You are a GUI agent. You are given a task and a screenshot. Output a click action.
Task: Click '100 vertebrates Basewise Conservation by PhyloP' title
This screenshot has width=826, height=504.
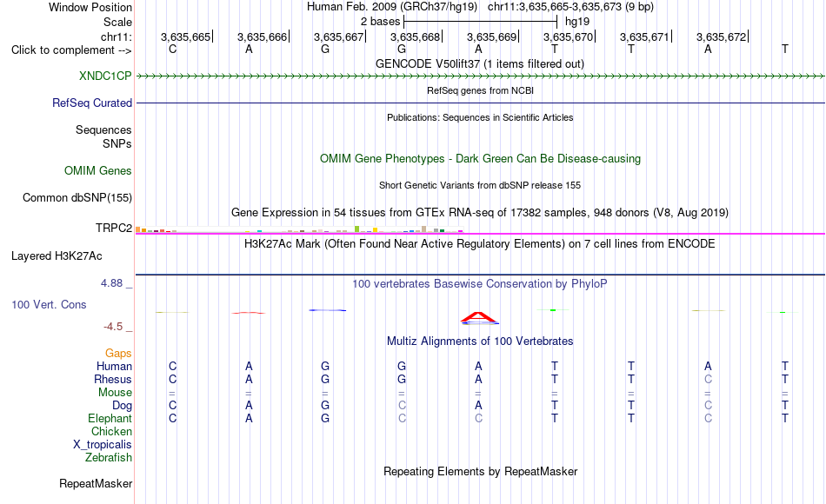point(479,284)
